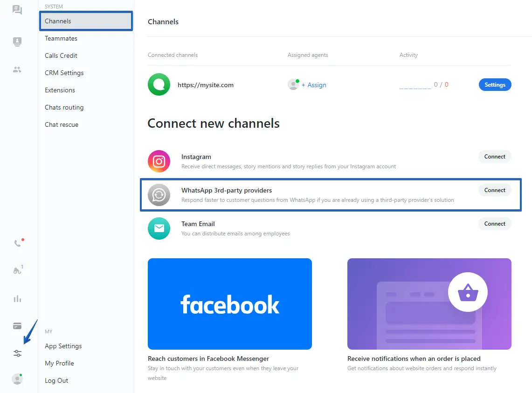Click the green mysite.com channel icon
Viewport: 532px width, 393px height.
159,85
